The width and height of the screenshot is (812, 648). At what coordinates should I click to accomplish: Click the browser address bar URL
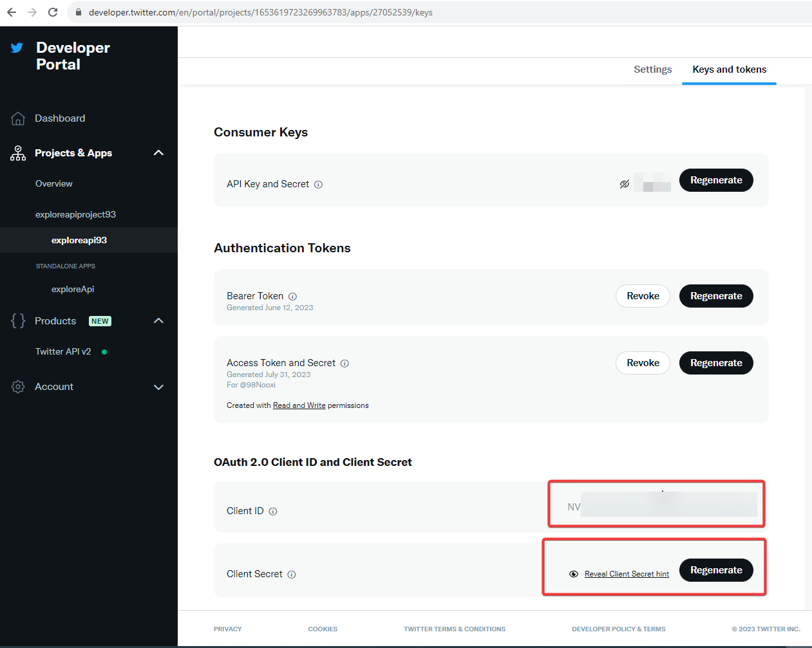[x=260, y=12]
